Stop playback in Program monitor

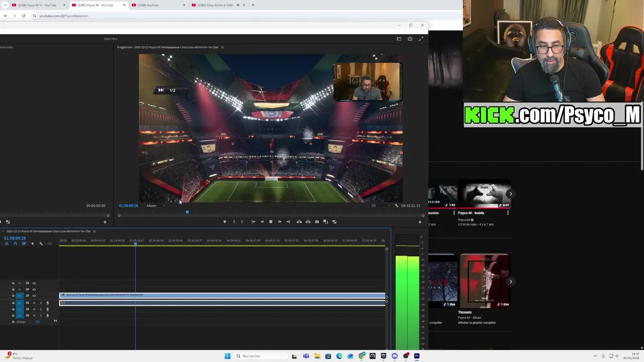271,222
